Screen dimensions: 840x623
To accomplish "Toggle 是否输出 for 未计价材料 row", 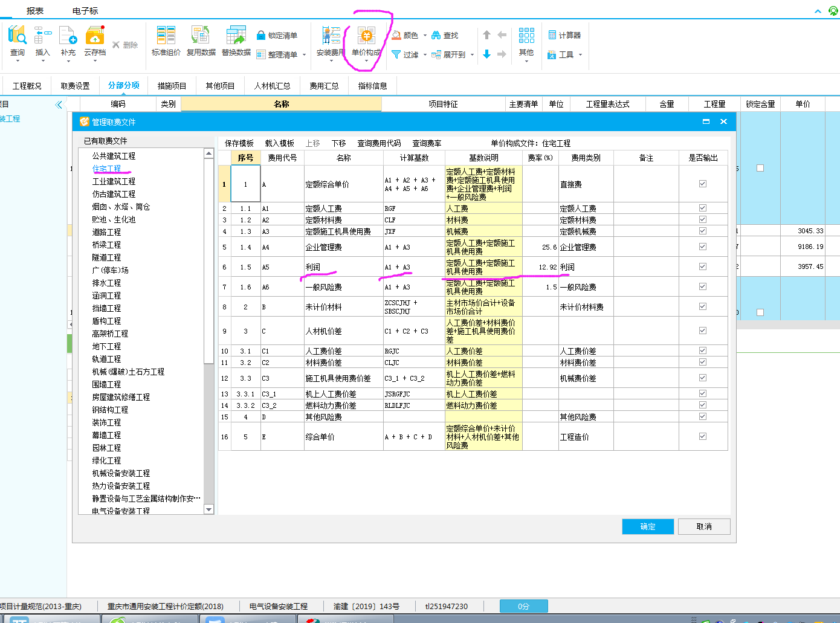I will point(703,306).
